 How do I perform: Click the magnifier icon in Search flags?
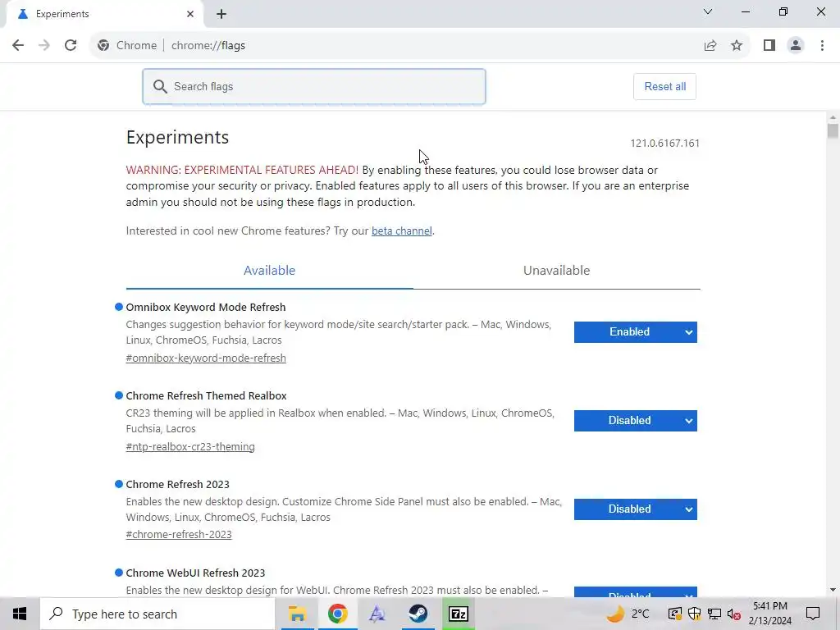click(x=160, y=86)
